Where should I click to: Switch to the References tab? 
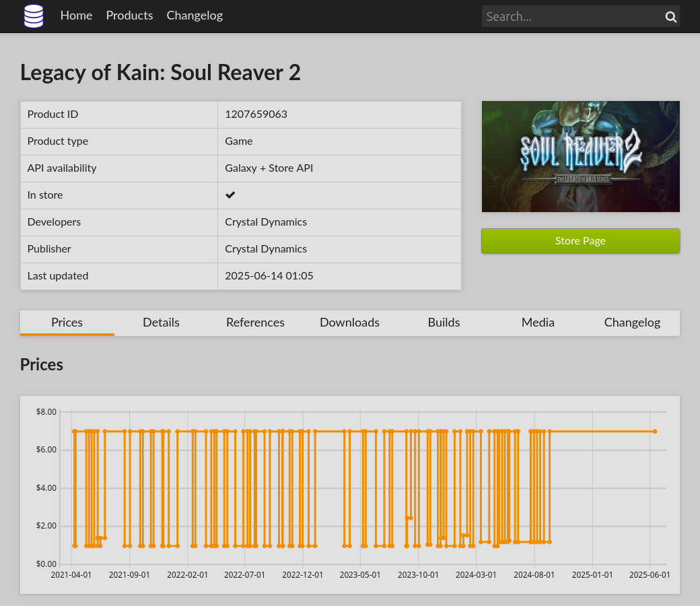[x=255, y=323]
